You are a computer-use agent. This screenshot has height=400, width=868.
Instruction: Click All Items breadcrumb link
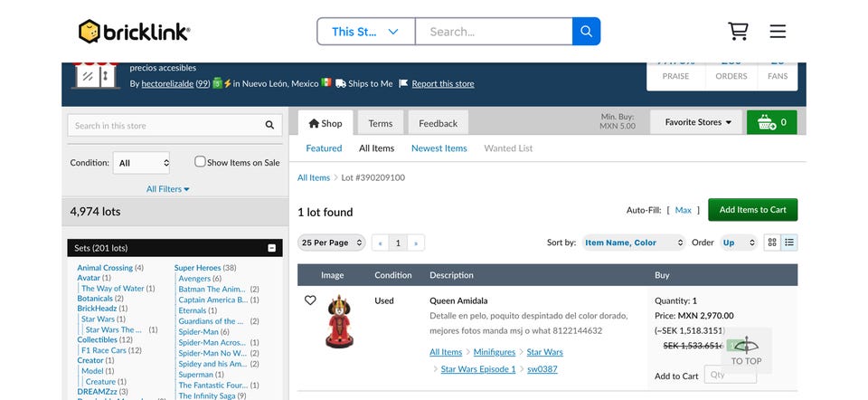(314, 178)
